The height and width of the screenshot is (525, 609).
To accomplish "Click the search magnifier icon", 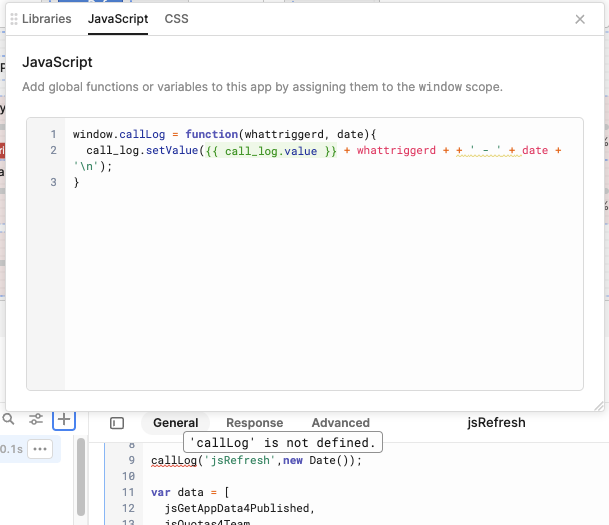I will click(x=8, y=419).
